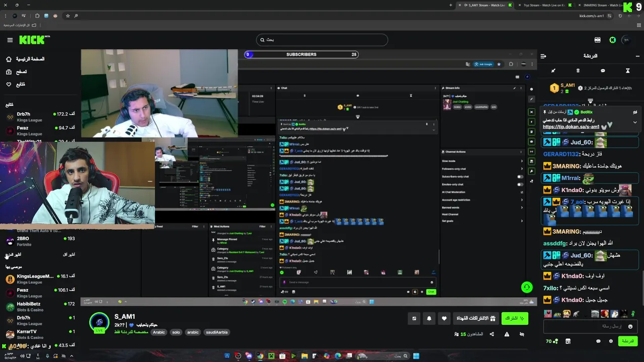
Task: Open KingsLeagueM channel in recommended list
Action: pyautogui.click(x=40, y=279)
